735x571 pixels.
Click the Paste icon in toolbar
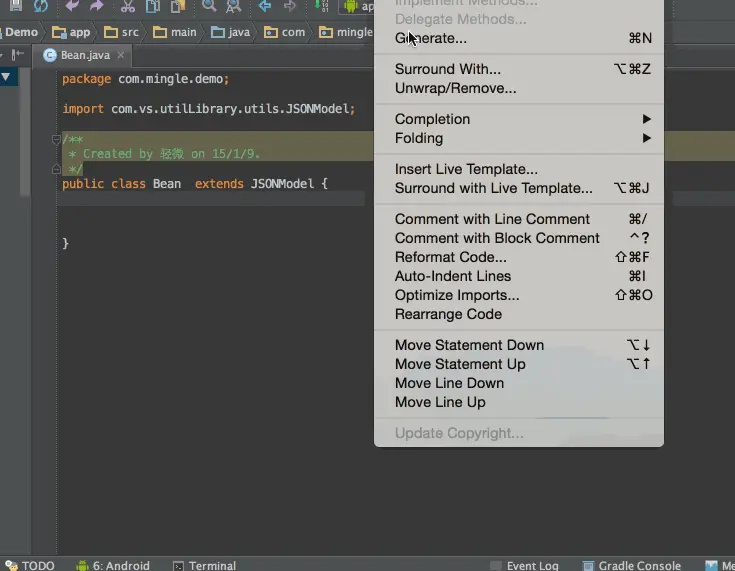[x=178, y=6]
